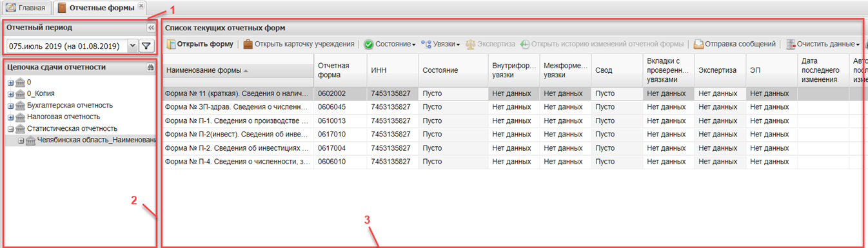Select Челябинская область_Наименование tree item

(96, 140)
